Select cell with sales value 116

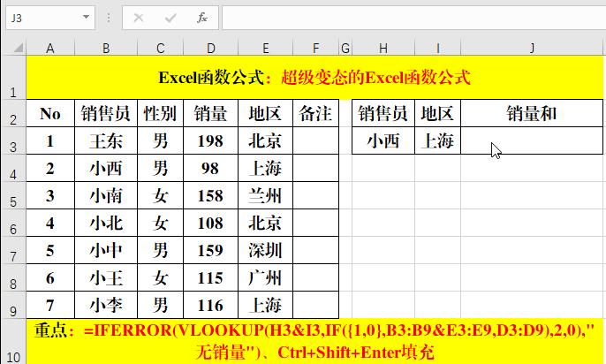click(210, 306)
